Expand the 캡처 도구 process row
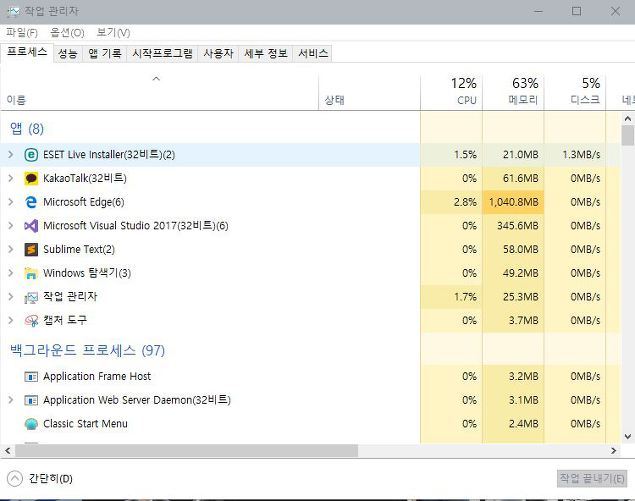Screen dimensions: 635x501 pos(11,321)
